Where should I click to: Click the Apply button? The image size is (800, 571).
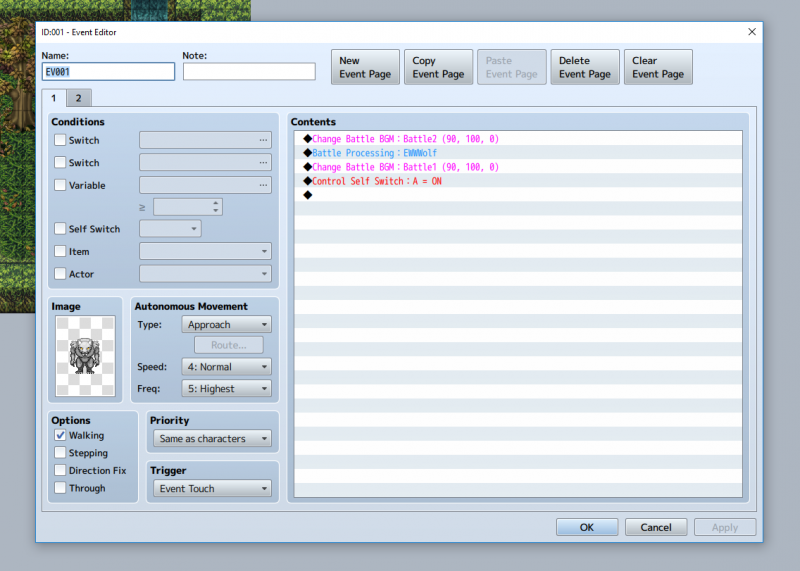click(x=725, y=527)
